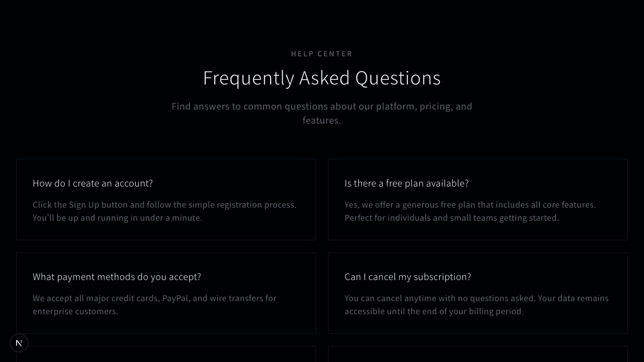The height and width of the screenshot is (362, 644).
Task: Click the account creation answer paragraph
Action: click(165, 211)
